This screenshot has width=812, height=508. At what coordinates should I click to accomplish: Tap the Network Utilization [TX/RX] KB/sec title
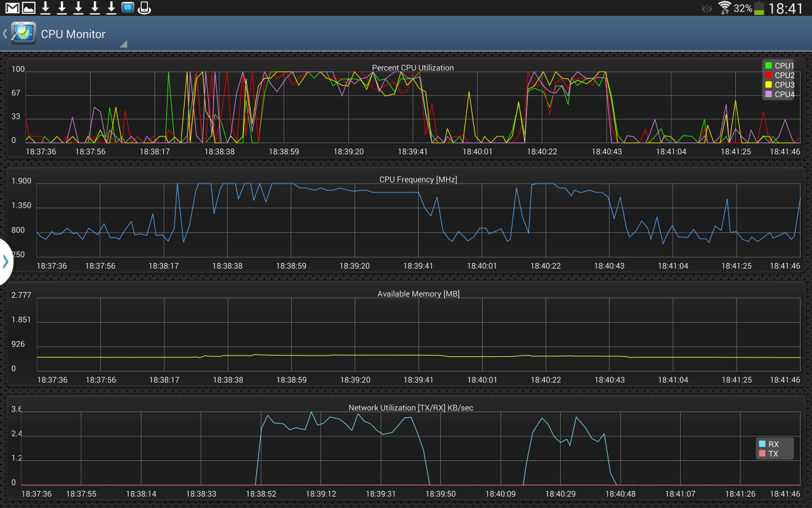pyautogui.click(x=411, y=408)
